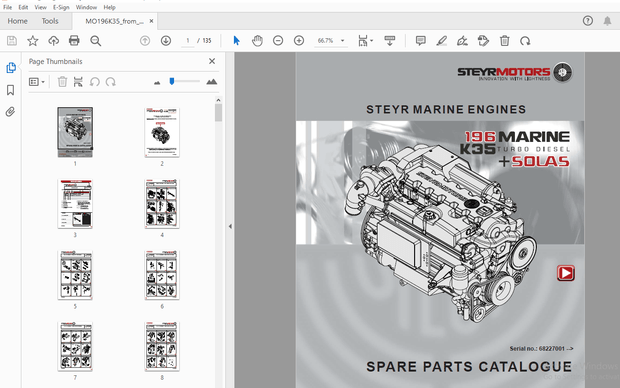This screenshot has height=388, width=620.
Task: Bookmark the file with the star icon
Action: coord(33,41)
